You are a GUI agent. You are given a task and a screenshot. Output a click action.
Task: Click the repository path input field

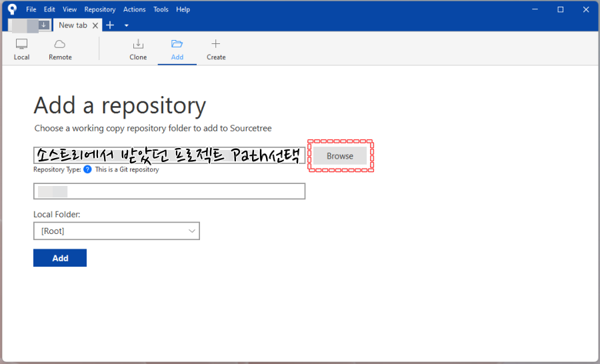[169, 155]
